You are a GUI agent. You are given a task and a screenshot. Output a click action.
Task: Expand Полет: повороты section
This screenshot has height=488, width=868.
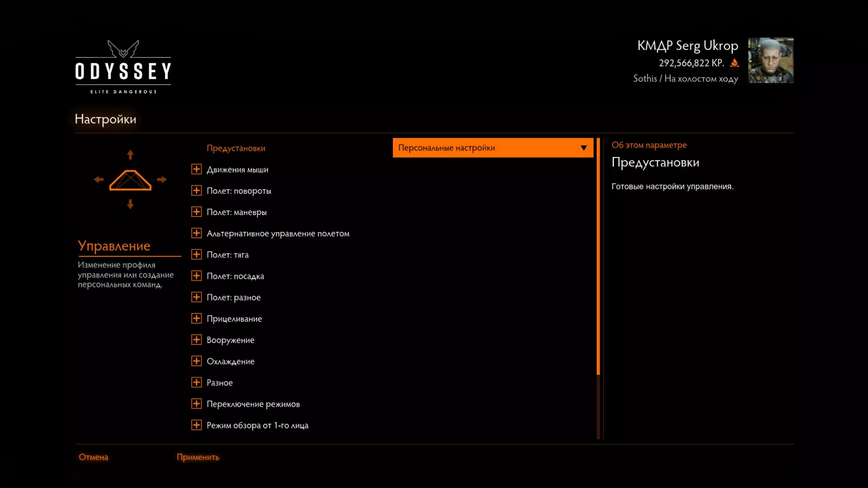tap(196, 191)
